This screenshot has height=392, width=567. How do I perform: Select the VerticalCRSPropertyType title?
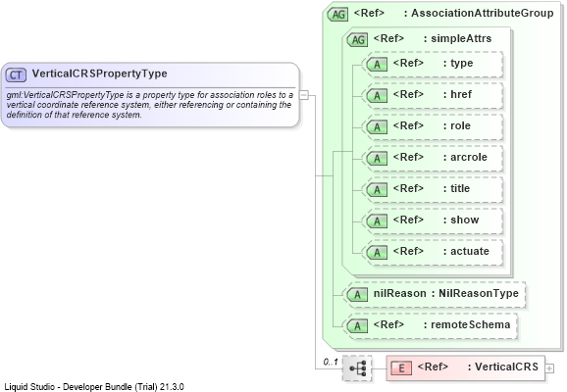click(x=99, y=73)
